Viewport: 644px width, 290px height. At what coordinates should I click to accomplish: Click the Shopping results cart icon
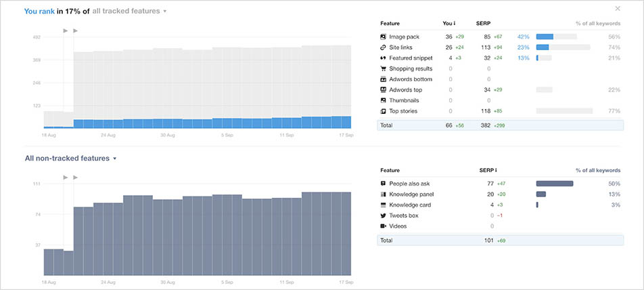(x=383, y=68)
